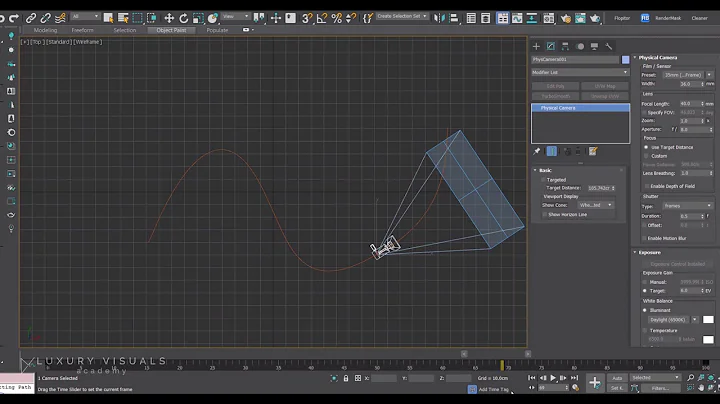Open the Utilities tab in command panel
The height and width of the screenshot is (404, 720).
click(x=609, y=46)
